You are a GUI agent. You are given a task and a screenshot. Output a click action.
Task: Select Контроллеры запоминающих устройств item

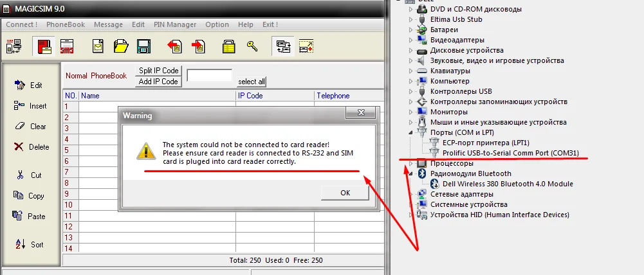coord(499,102)
